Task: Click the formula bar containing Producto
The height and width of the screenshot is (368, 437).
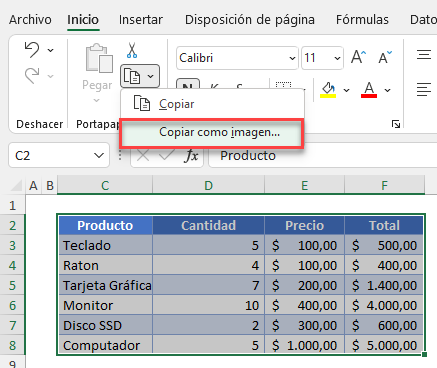Action: (x=323, y=155)
